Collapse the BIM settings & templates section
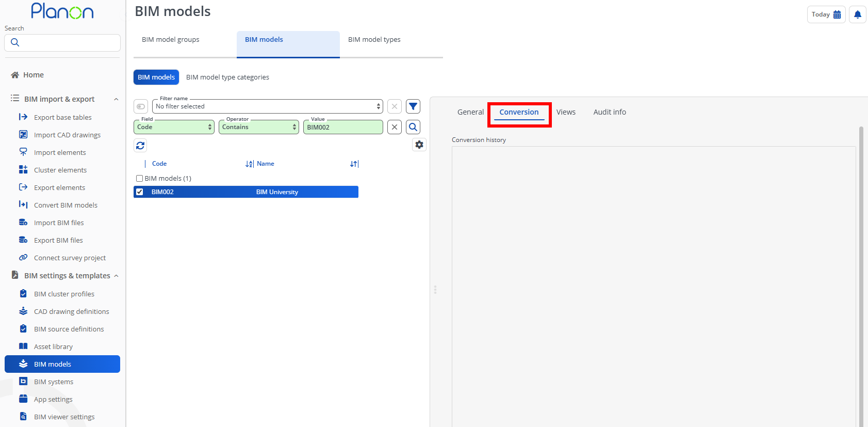Screen dimensions: 868x427 pos(116,276)
